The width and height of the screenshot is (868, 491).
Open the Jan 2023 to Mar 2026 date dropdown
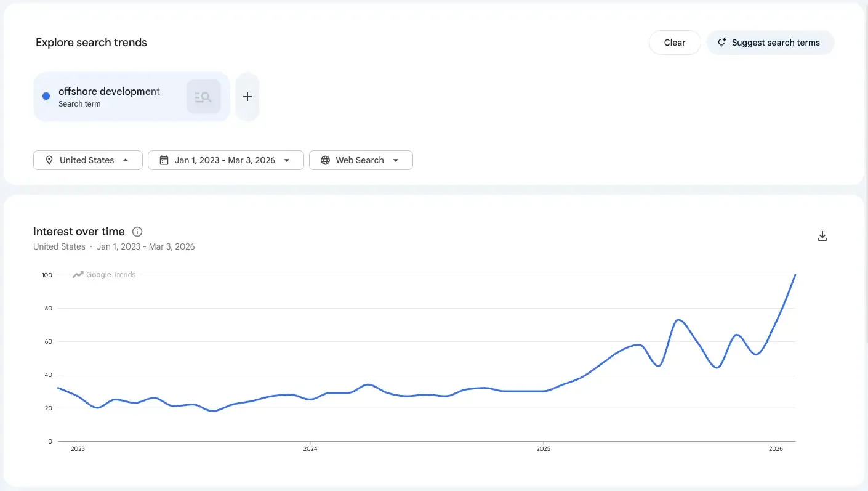[225, 160]
